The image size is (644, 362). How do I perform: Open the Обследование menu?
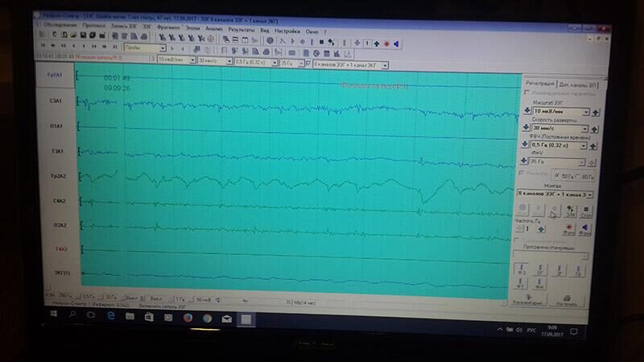coord(59,25)
